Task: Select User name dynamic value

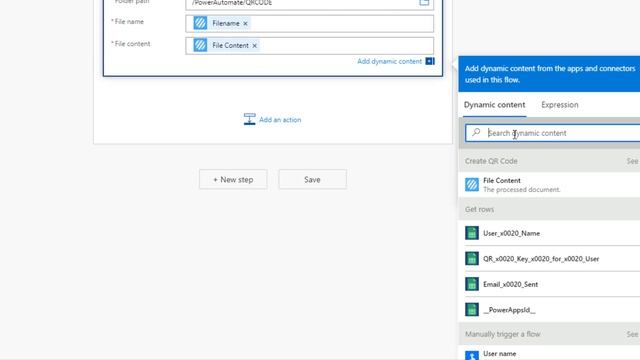Action: [549, 353]
